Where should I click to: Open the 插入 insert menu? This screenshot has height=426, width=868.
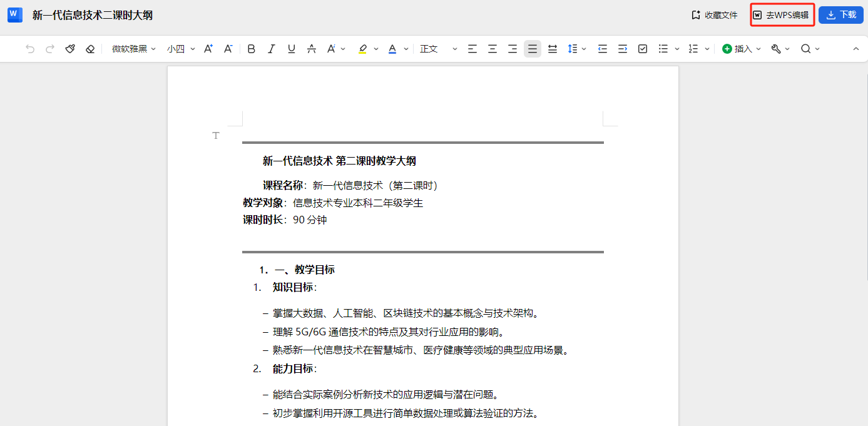click(742, 49)
